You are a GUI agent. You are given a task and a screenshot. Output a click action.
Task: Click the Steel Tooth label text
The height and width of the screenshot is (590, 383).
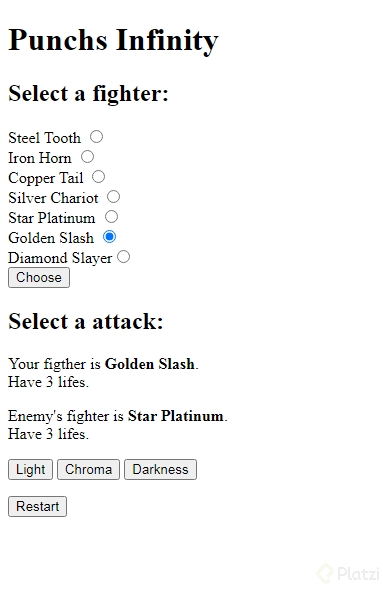44,138
